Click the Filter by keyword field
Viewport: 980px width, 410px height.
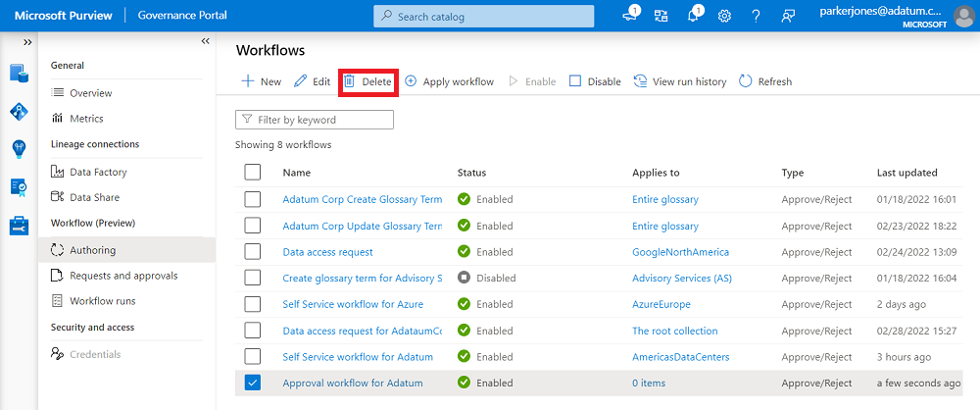click(x=315, y=120)
